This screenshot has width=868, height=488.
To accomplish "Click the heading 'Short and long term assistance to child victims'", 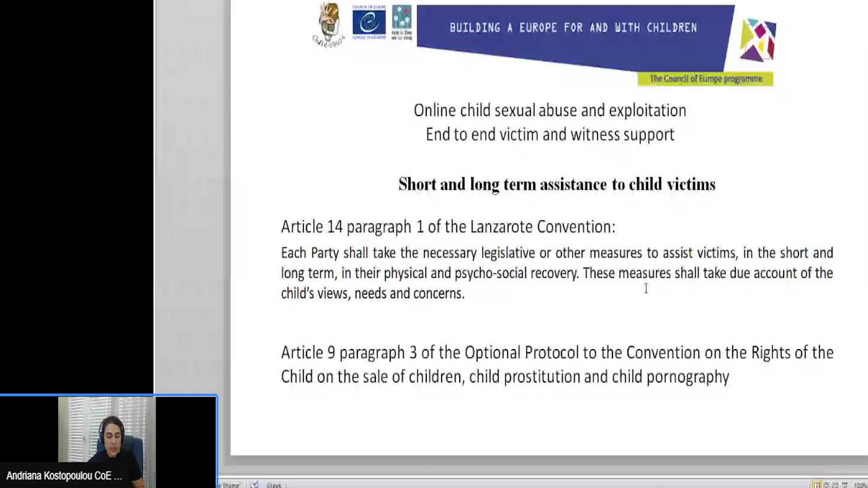I will [557, 184].
